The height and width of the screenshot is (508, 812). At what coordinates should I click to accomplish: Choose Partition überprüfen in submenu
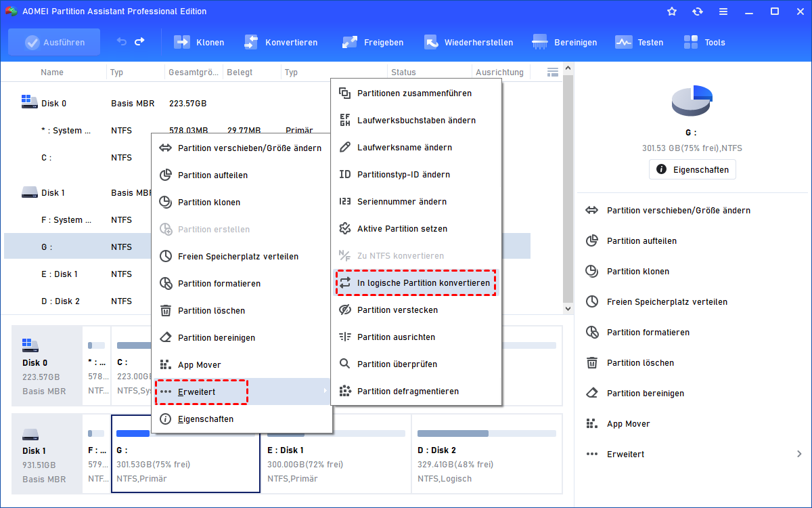pyautogui.click(x=416, y=364)
